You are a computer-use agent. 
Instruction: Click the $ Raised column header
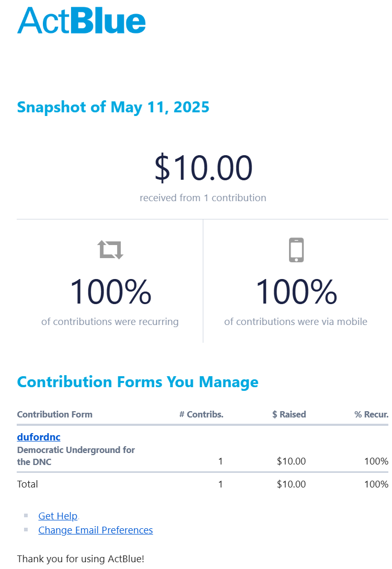click(x=289, y=414)
